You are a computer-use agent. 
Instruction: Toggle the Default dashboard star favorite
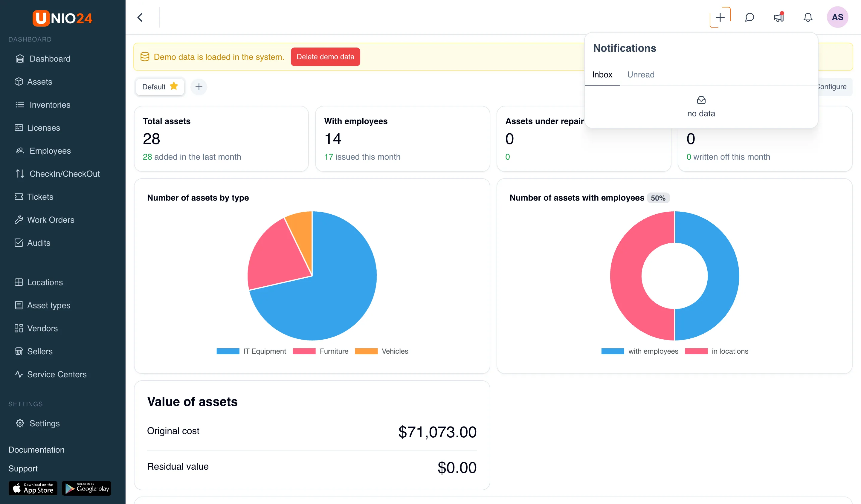(174, 86)
